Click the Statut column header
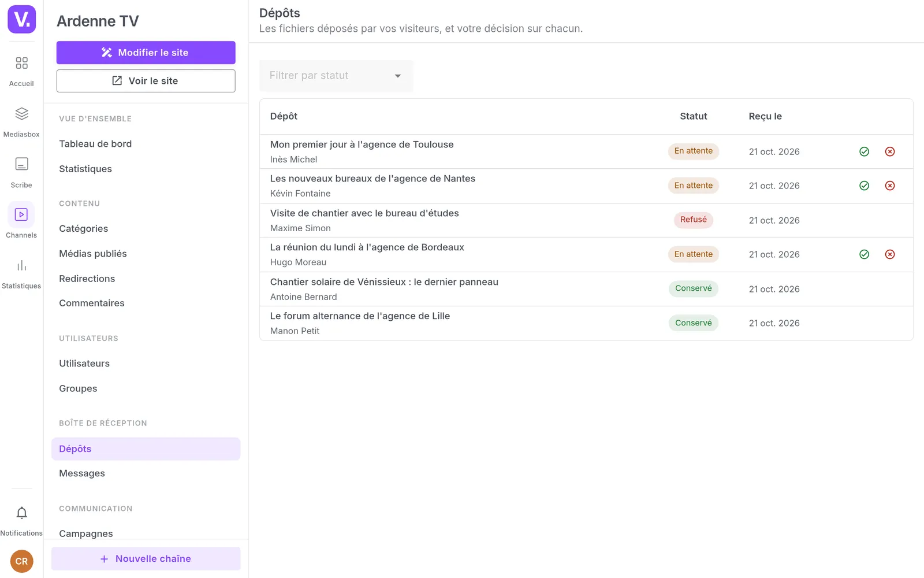This screenshot has width=924, height=578. 694,116
